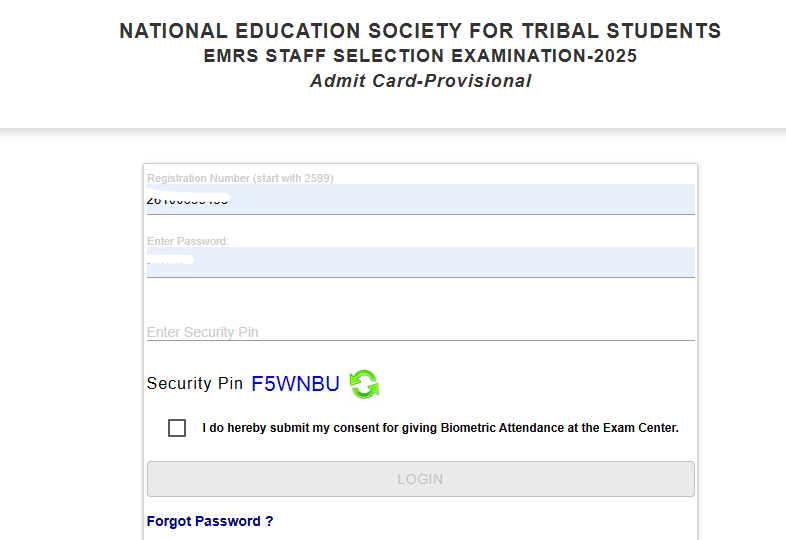This screenshot has height=540, width=786.
Task: Click the masked password value
Action: [168, 262]
